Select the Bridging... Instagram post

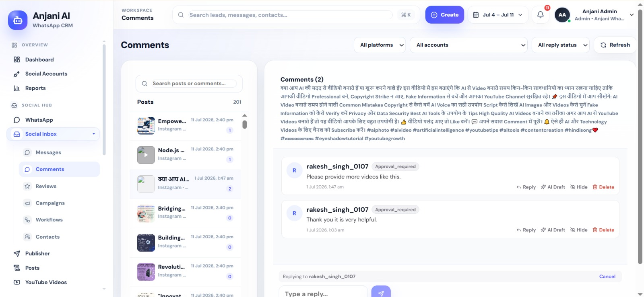click(x=185, y=213)
